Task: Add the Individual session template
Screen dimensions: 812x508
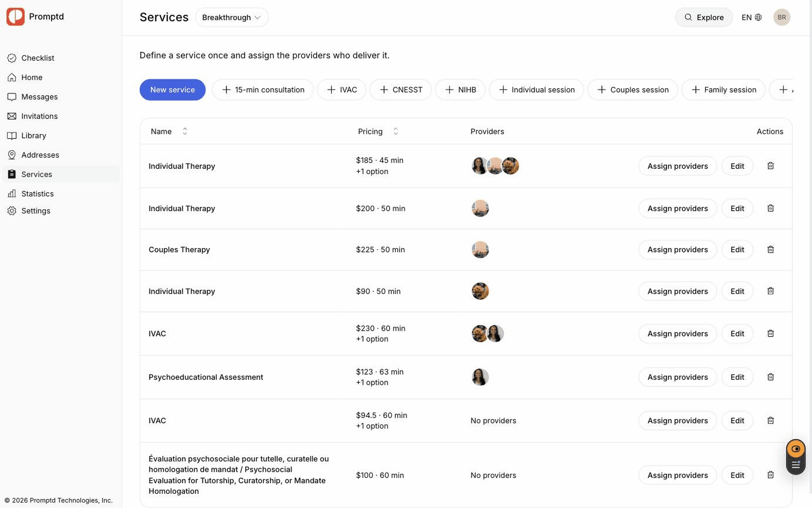Action: coord(536,90)
